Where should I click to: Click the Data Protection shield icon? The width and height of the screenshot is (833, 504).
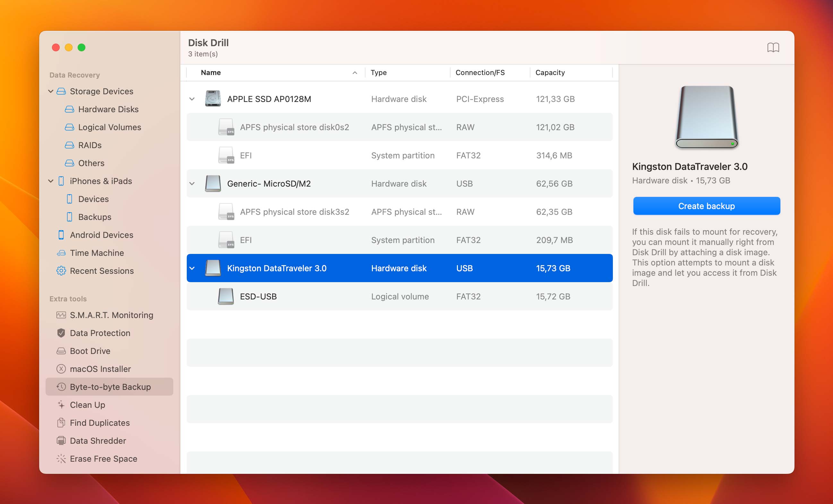point(61,333)
